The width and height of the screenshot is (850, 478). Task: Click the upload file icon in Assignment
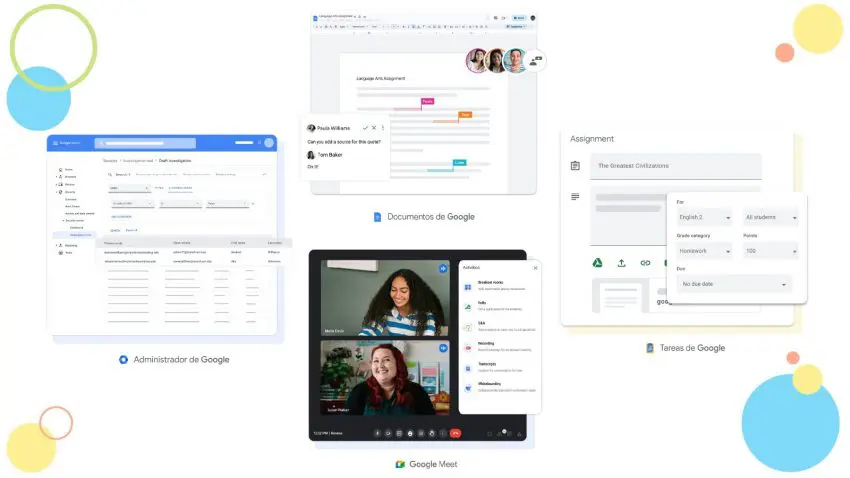pos(622,263)
